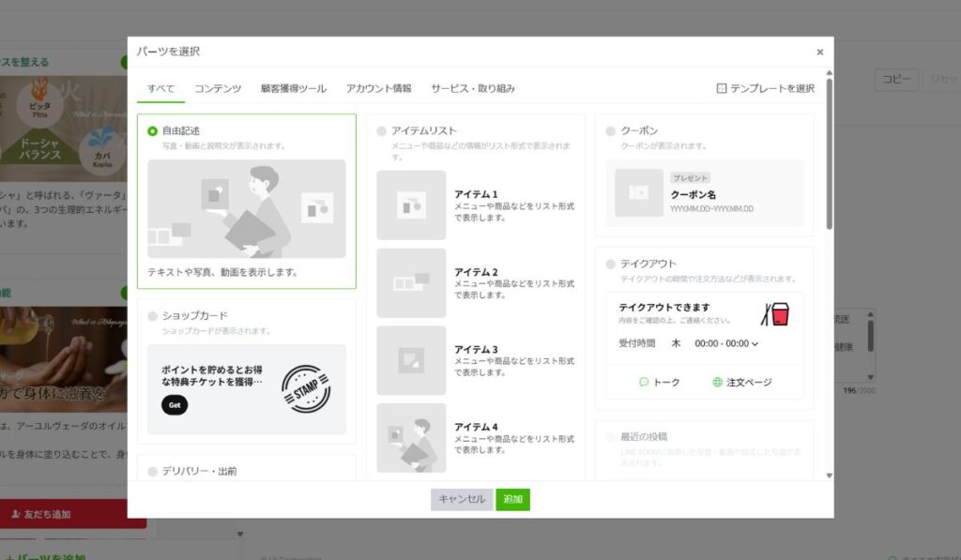The width and height of the screenshot is (961, 560).
Task: Click the green 追加 button
Action: pyautogui.click(x=512, y=499)
